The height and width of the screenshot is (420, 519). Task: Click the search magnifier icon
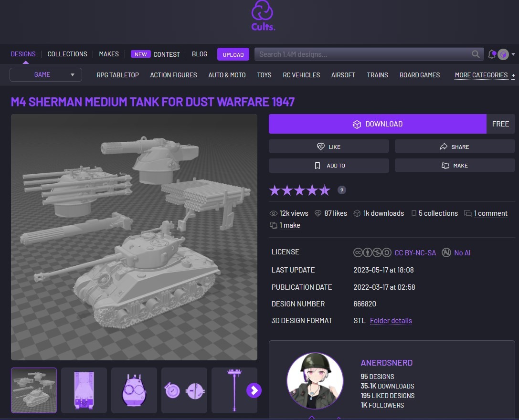(475, 54)
